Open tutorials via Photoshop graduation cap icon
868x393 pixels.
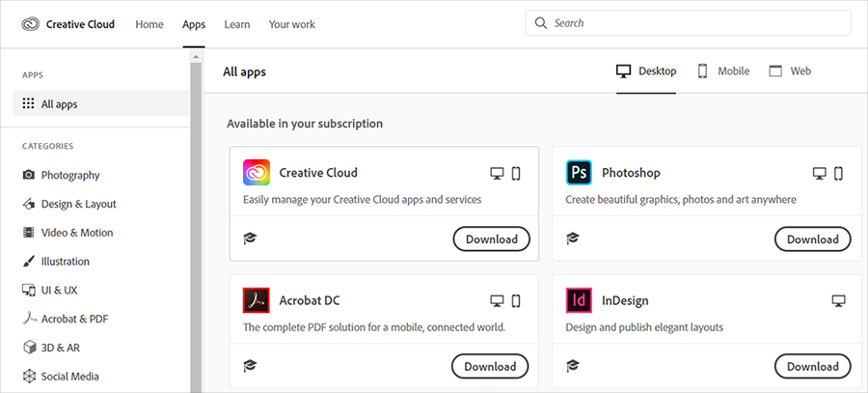tap(573, 239)
